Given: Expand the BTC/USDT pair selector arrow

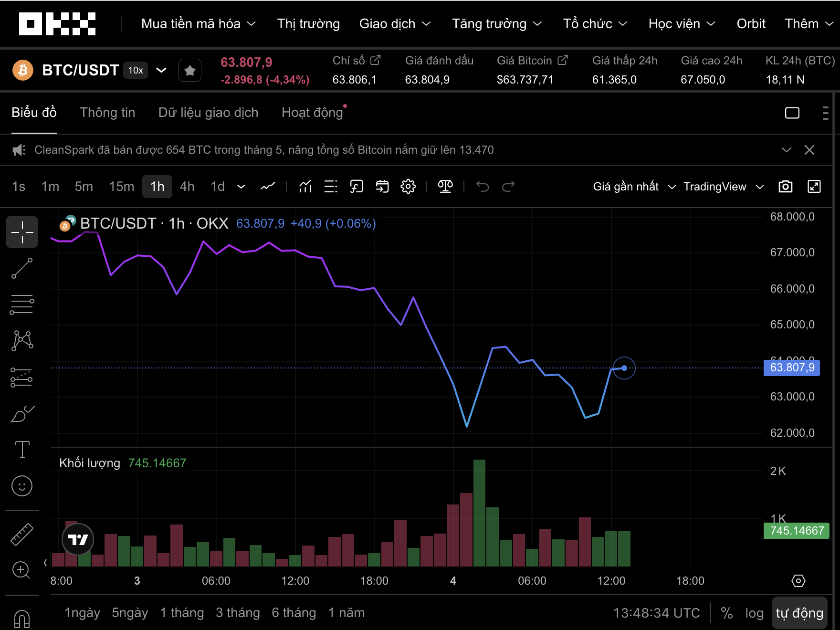Looking at the screenshot, I should point(161,71).
